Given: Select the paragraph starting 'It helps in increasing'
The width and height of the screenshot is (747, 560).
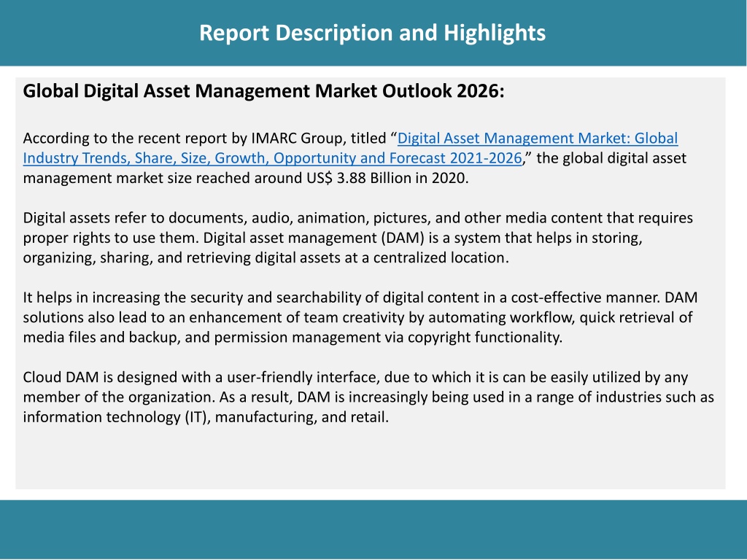Looking at the screenshot, I should (x=360, y=317).
